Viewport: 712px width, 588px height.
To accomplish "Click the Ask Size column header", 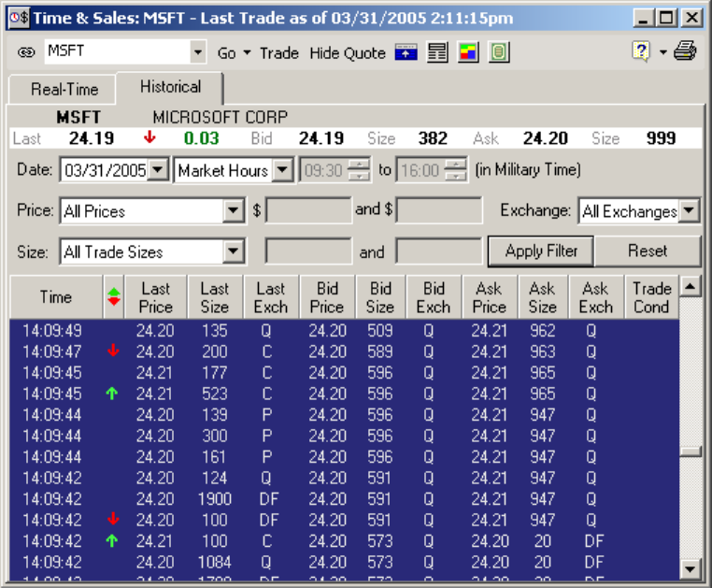I will 543,296.
